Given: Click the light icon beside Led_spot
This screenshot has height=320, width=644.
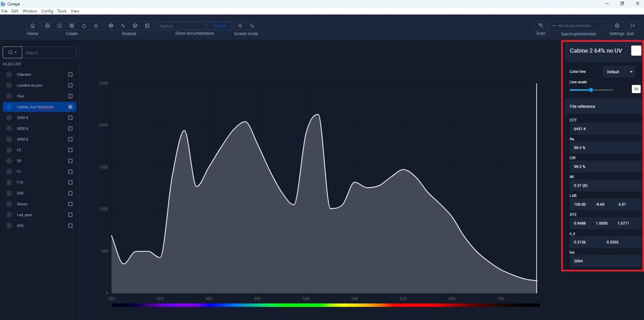Looking at the screenshot, I should point(9,215).
